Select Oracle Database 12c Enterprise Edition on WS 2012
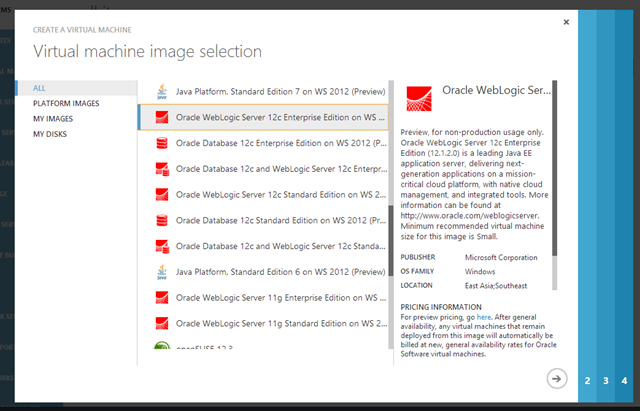Viewport: 640px width, 411px height. tap(263, 143)
